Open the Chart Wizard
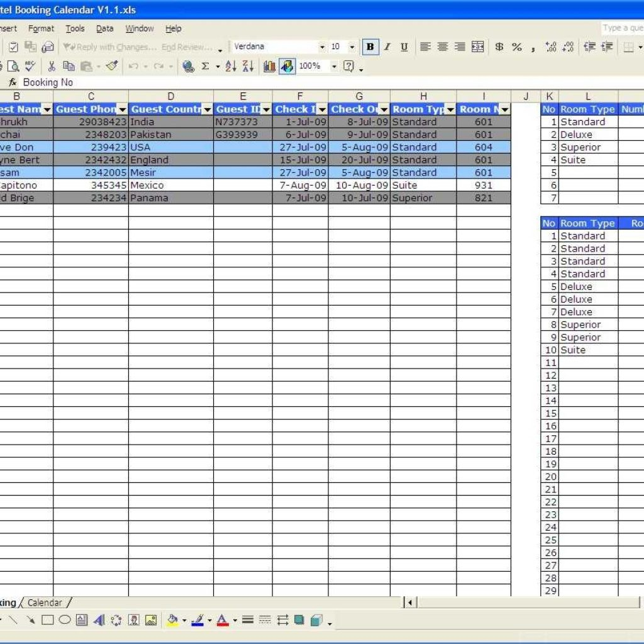 tap(269, 66)
